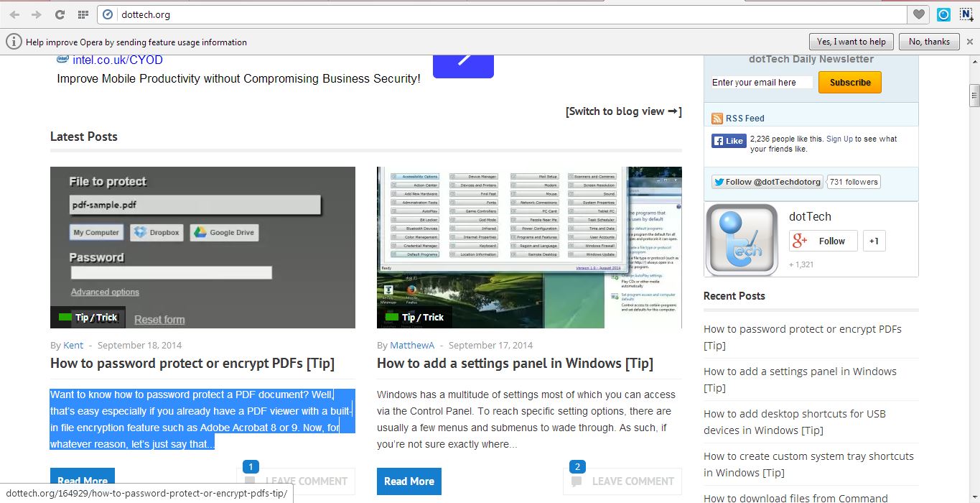The width and height of the screenshot is (980, 503).
Task: Accept feature usage sharing with Yes, I want to help
Action: pos(851,41)
